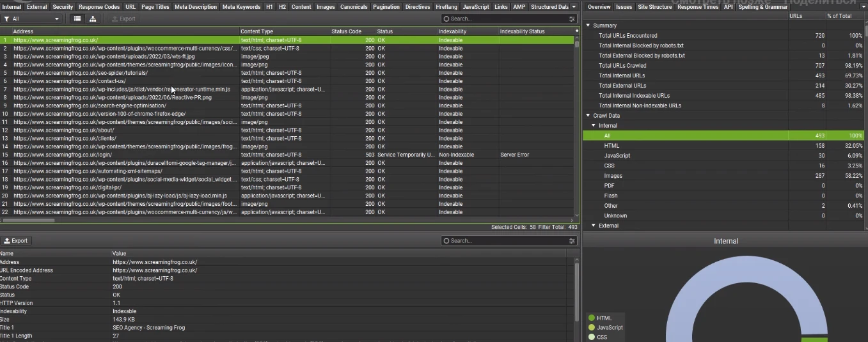Switch to tree view icon
Screen dimensions: 868x342
(x=93, y=19)
